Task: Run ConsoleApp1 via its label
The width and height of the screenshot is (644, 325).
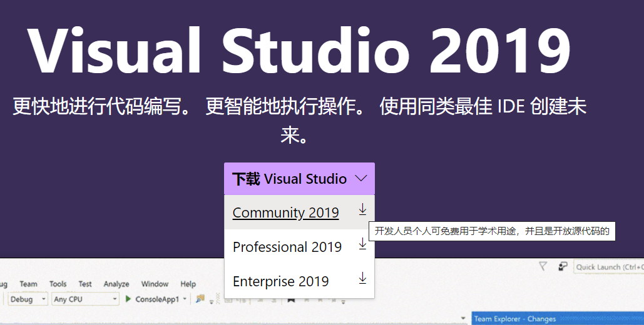Action: [x=157, y=299]
